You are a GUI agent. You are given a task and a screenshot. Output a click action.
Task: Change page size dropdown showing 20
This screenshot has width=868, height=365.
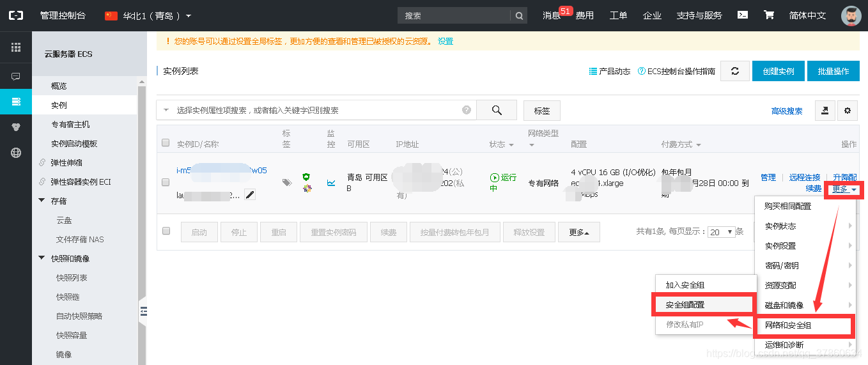point(722,232)
